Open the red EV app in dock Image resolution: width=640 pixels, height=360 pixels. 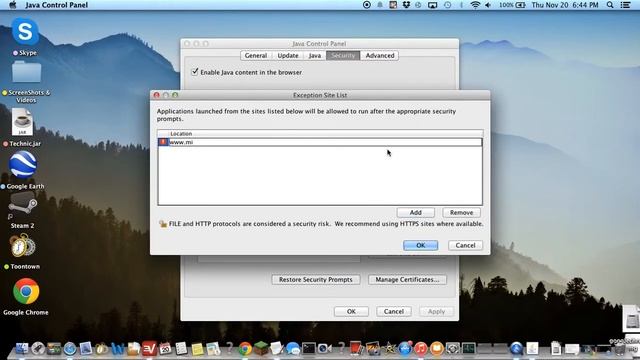tap(149, 348)
